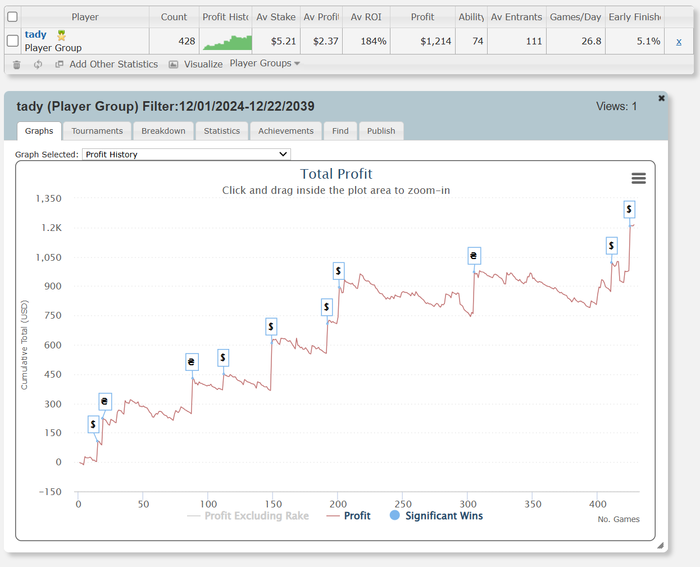Toggle Profit Excluding Rake legend series

[x=248, y=516]
